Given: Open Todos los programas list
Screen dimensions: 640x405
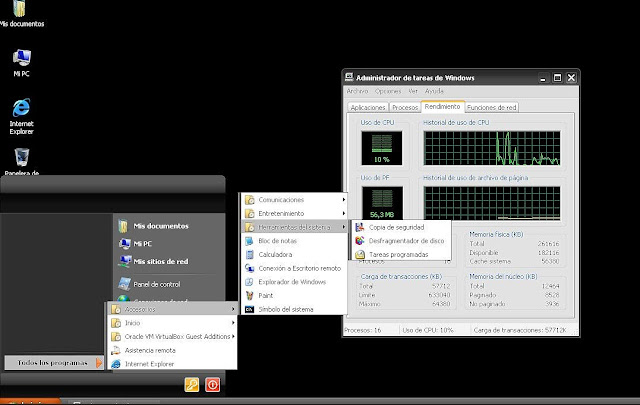Looking at the screenshot, I should (53, 363).
